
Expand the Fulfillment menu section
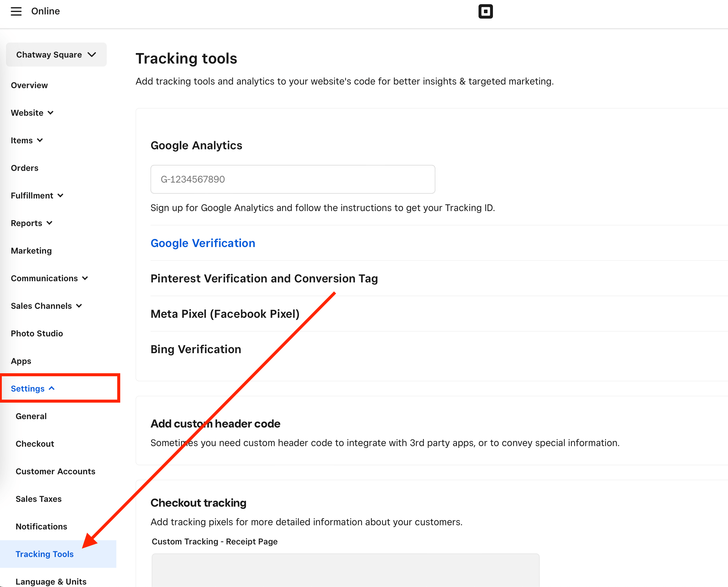37,196
